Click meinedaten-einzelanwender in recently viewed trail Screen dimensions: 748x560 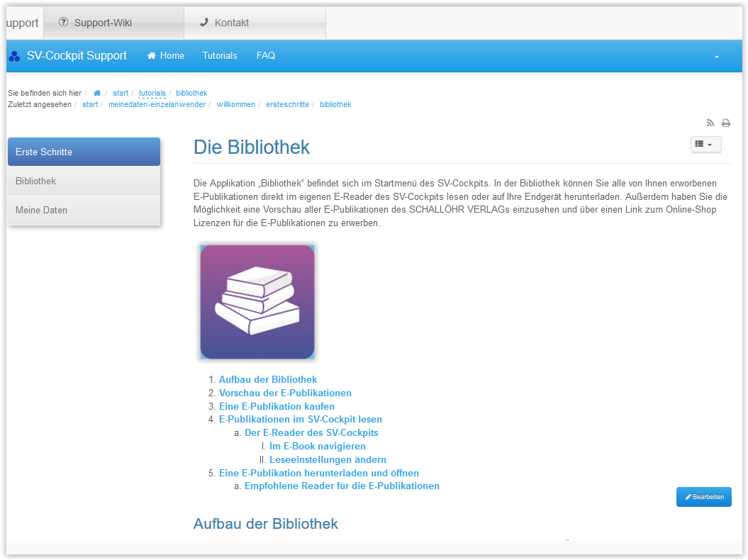[x=157, y=104]
